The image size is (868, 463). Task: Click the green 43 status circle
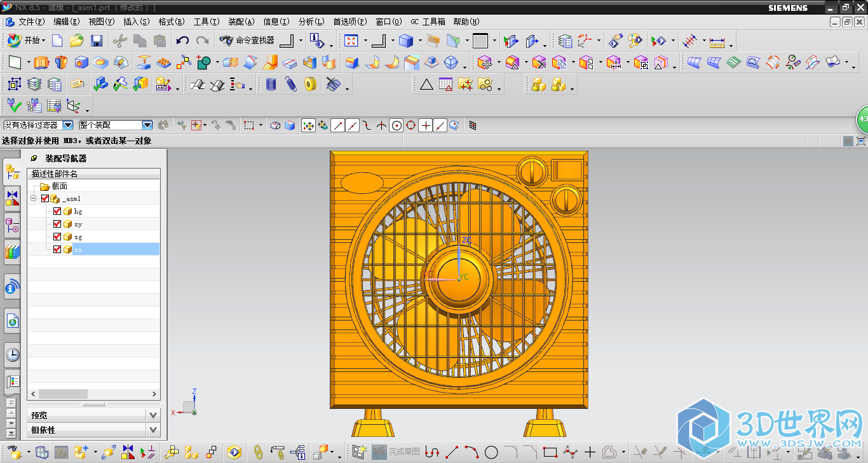pyautogui.click(x=862, y=119)
